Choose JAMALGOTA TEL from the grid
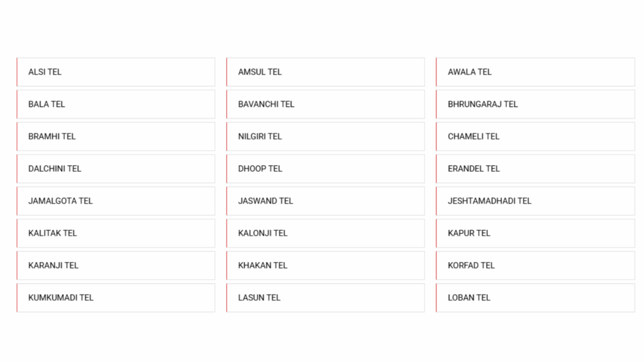Image resolution: width=644 pixels, height=362 pixels. pos(116,201)
